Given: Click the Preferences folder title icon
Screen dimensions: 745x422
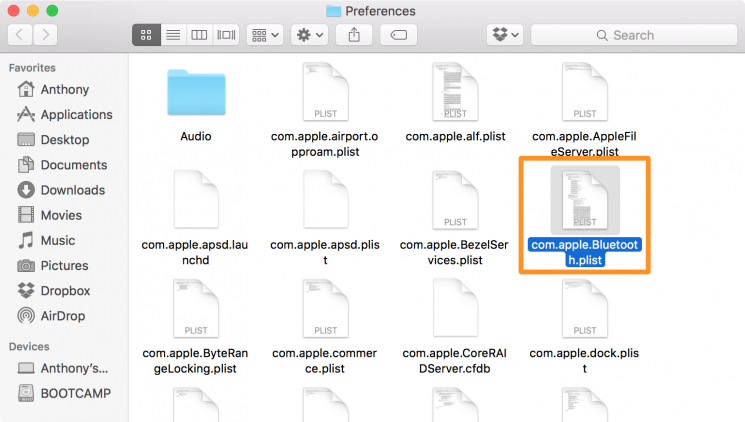Looking at the screenshot, I should (x=334, y=11).
